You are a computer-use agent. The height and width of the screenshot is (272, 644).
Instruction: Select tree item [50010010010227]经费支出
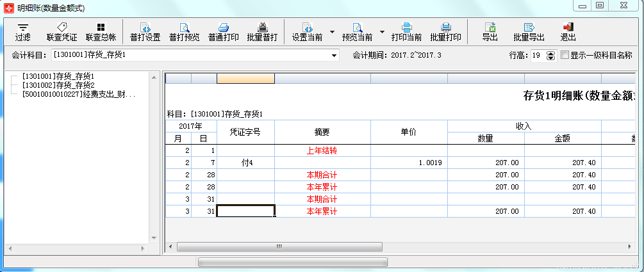tap(78, 94)
